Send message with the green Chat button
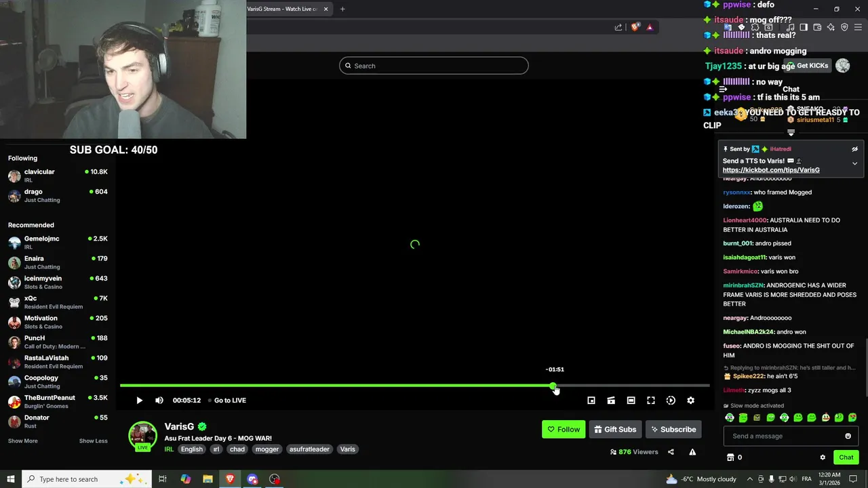 point(846,457)
